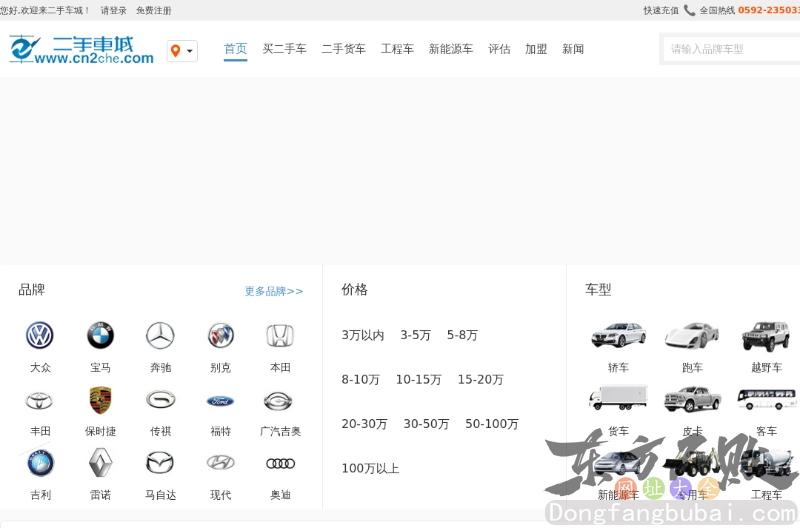Click the Audi (奥迪) four-ring logo
Image resolution: width=800 pixels, height=528 pixels.
pyautogui.click(x=280, y=463)
